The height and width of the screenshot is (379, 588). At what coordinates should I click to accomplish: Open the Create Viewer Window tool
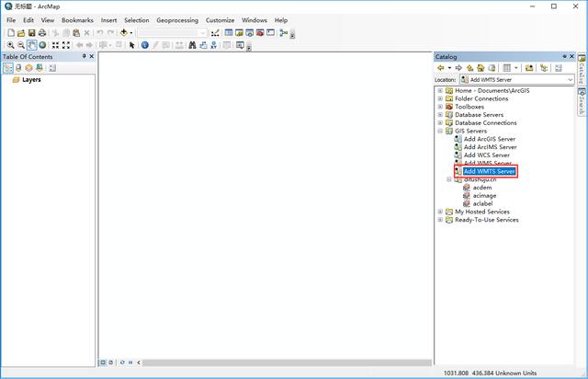coord(240,45)
